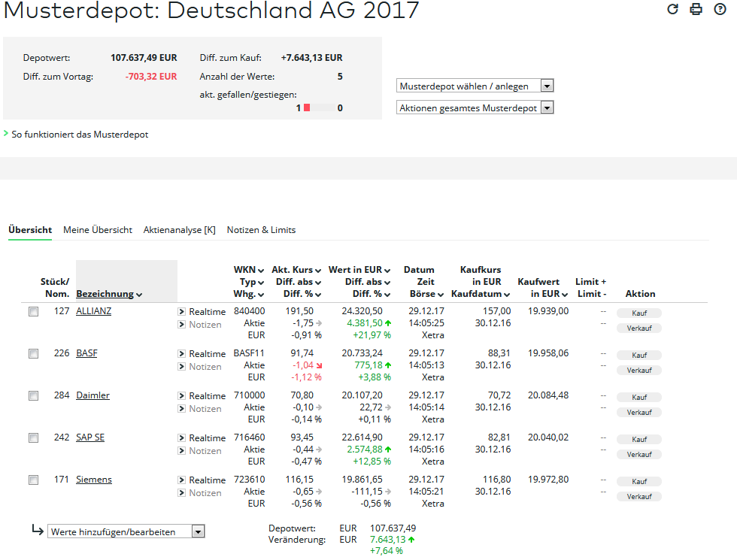737x560 pixels.
Task: Click Kauf button for Daimler
Action: click(x=639, y=397)
